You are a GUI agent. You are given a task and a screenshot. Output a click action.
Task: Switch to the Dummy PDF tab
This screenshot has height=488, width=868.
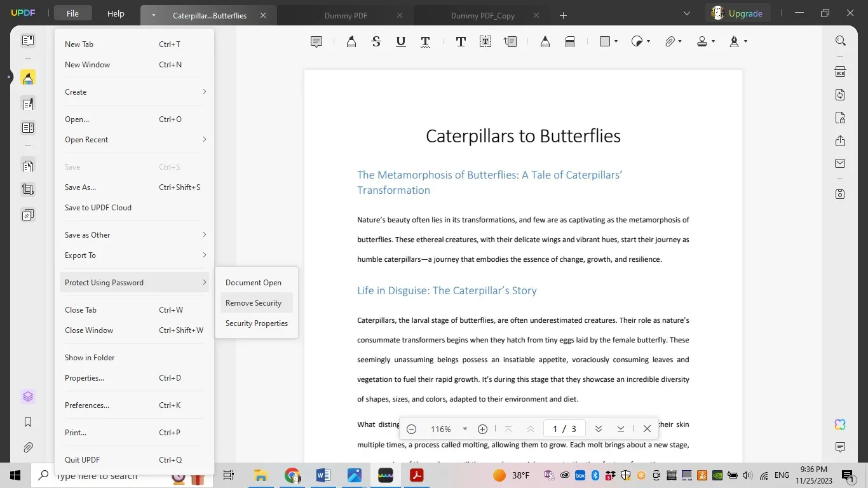point(346,15)
